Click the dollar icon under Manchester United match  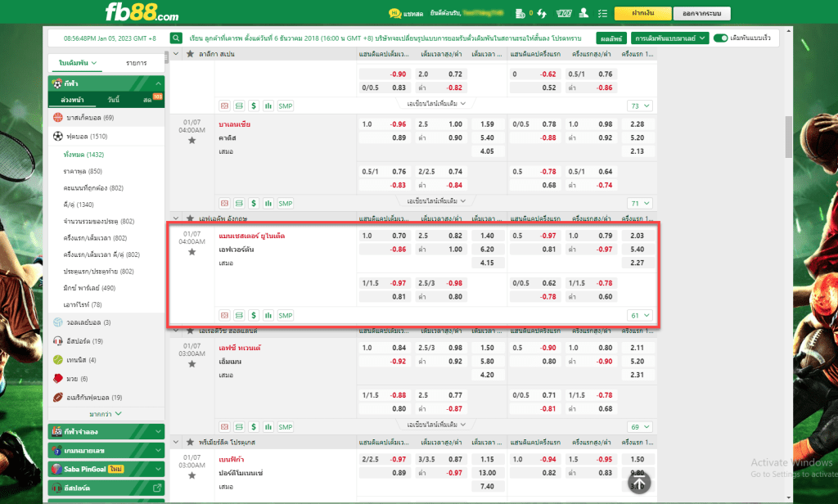click(254, 315)
